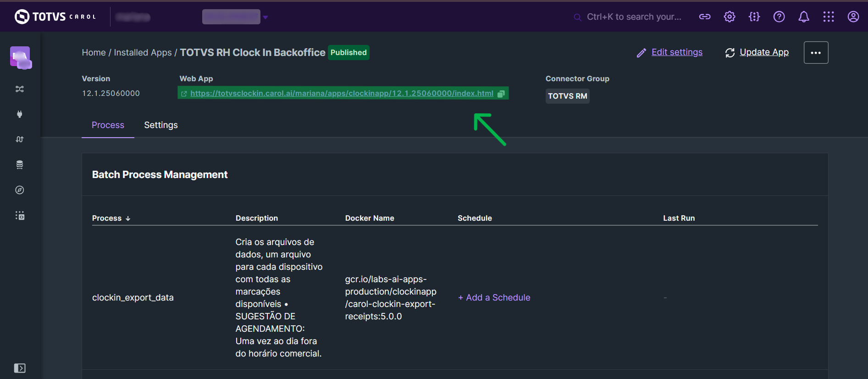868x379 pixels.
Task: Open the settings gear icon
Action: pos(730,17)
